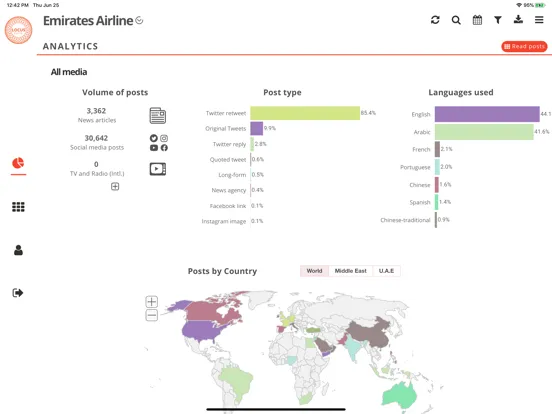Click the Portuguese language bar
552x414 pixels.
click(437, 167)
